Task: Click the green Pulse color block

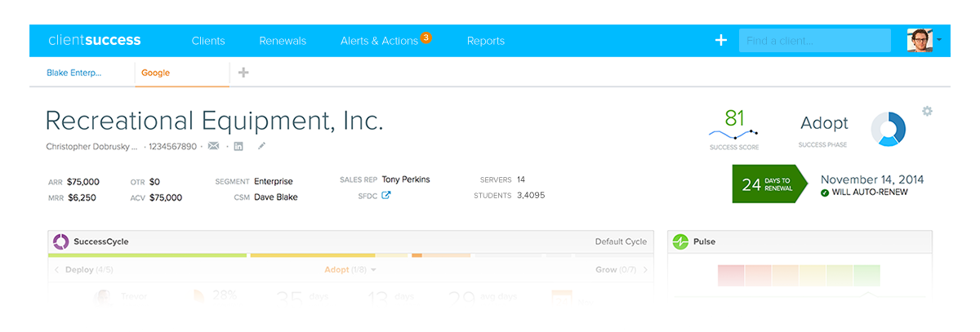Action: (x=866, y=275)
